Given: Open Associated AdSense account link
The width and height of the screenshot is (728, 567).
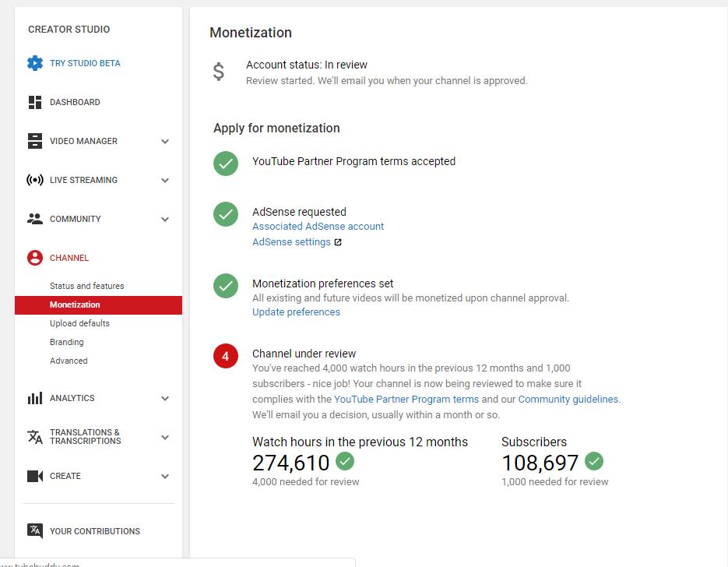Looking at the screenshot, I should pos(318,226).
